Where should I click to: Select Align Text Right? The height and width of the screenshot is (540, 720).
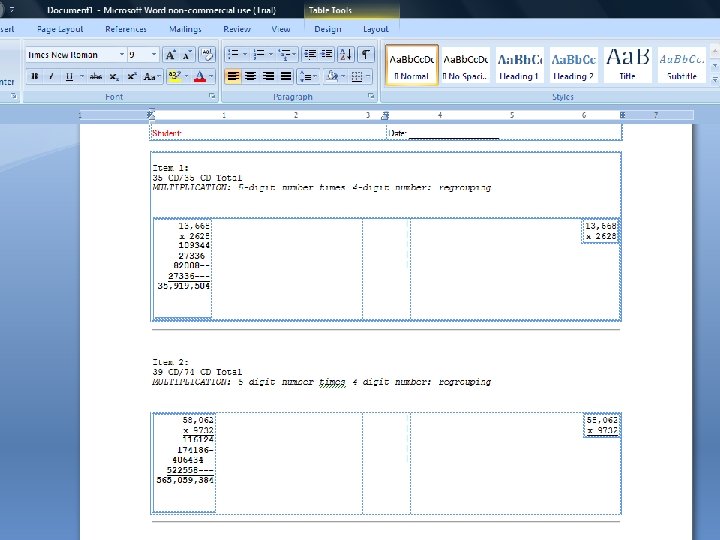(268, 76)
